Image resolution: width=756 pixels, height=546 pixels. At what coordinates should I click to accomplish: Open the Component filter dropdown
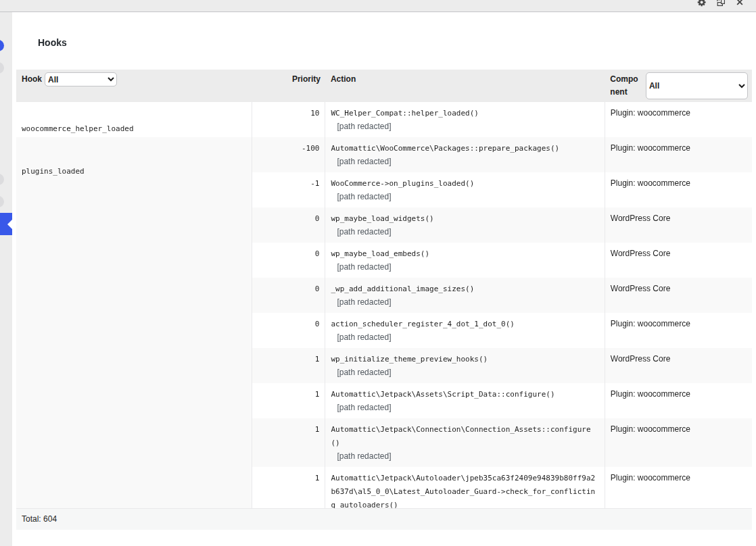click(696, 86)
